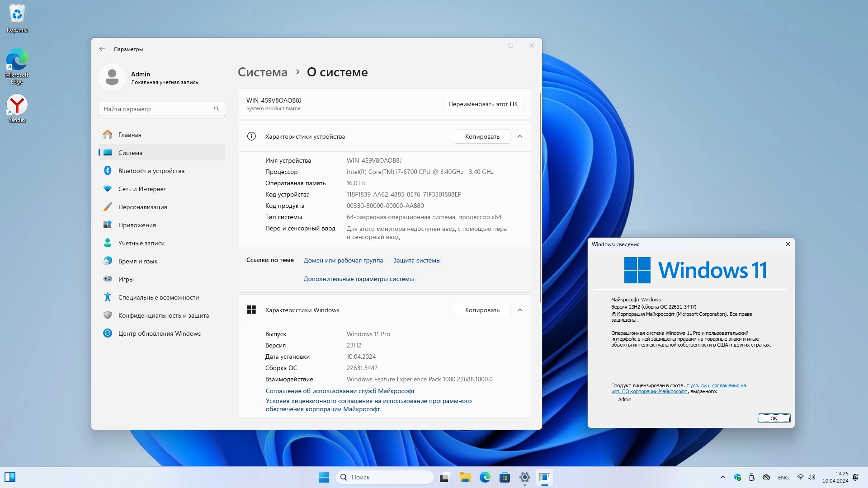Open the Сеть и Интернет section
The width and height of the screenshot is (868, 488).
click(142, 189)
